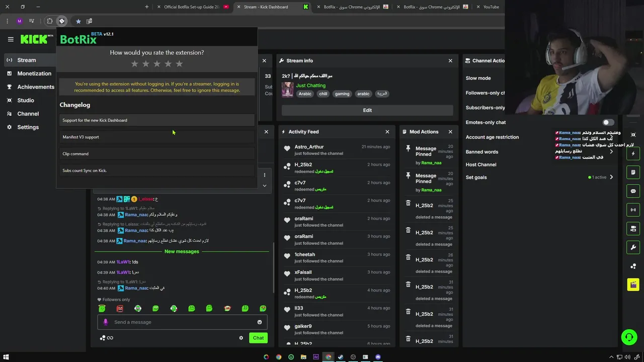Switch to the YouTube browser tab

pos(491,7)
